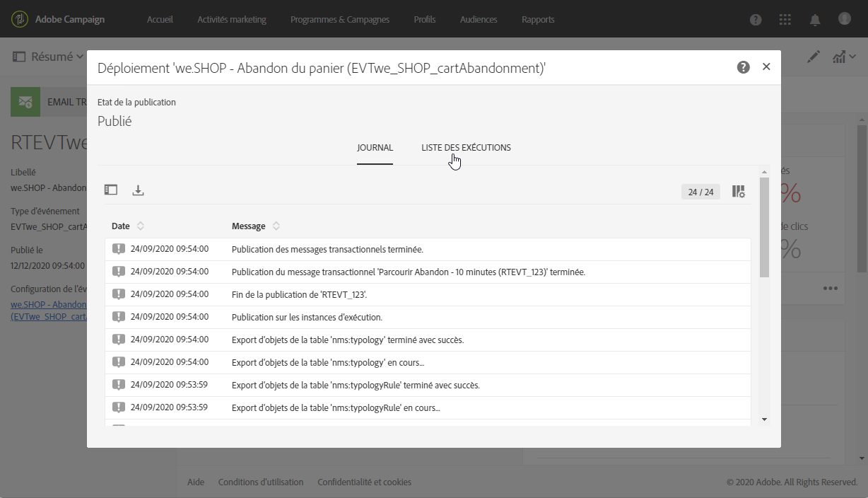Image resolution: width=868 pixels, height=498 pixels.
Task: Open the apps grid switcher icon
Action: click(x=785, y=19)
